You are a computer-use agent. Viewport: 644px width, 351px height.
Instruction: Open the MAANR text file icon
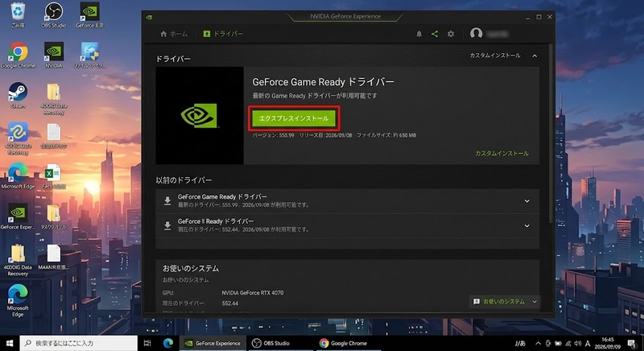(53, 257)
